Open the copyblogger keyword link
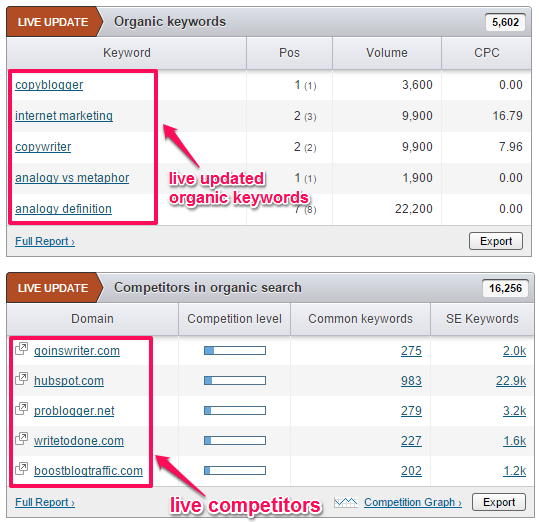Image resolution: width=539 pixels, height=522 pixels. click(49, 85)
